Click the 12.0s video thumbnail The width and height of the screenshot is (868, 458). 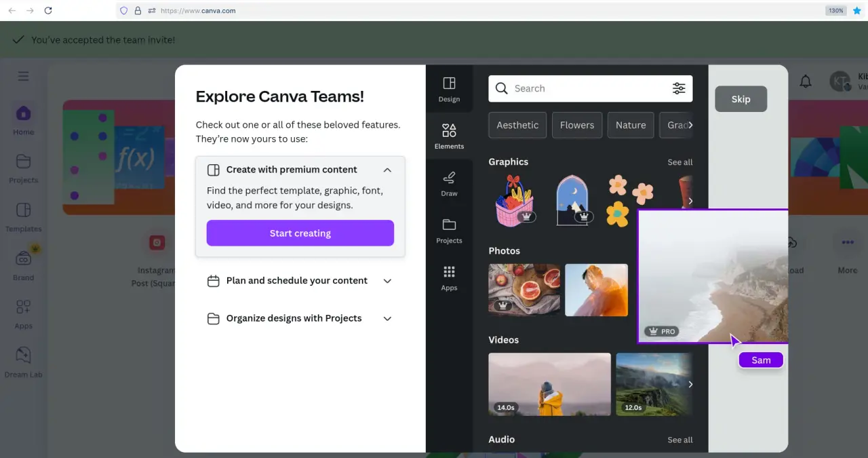pos(653,384)
